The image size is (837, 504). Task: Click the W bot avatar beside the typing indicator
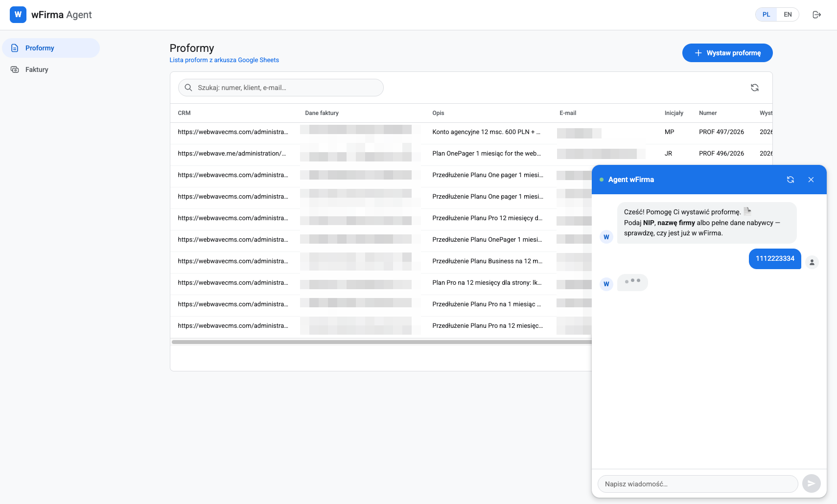tap(606, 284)
